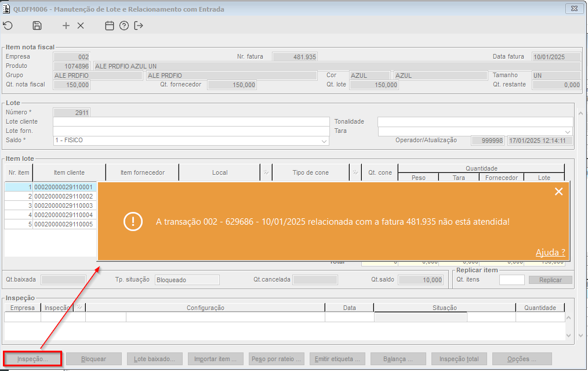The width and height of the screenshot is (588, 371).
Task: Select item row 00020000029110001
Action: coord(50,186)
